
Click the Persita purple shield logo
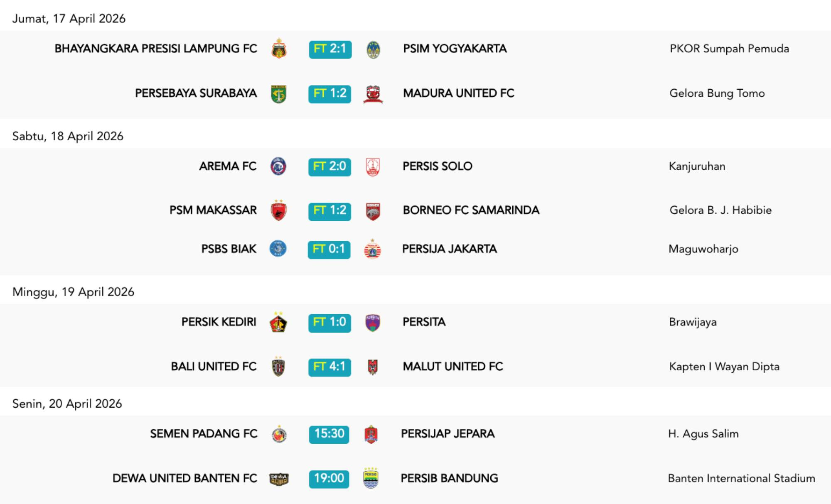(x=372, y=323)
